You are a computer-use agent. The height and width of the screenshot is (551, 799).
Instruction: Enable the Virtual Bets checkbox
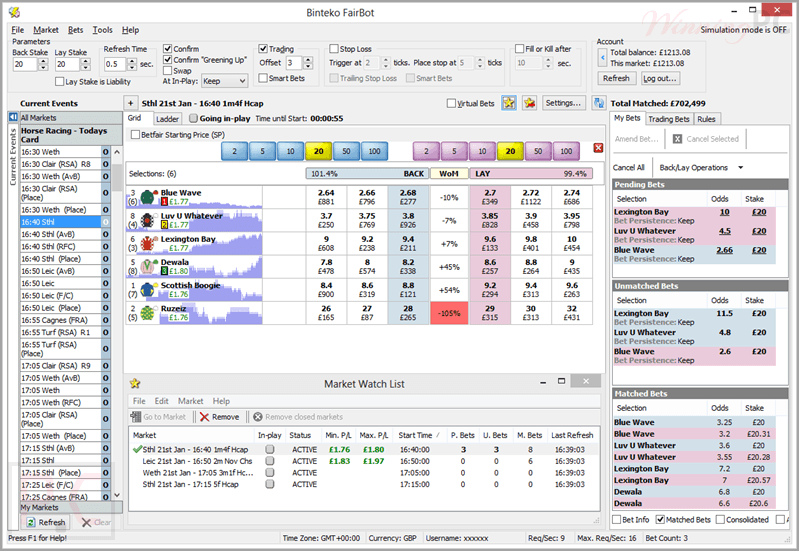click(451, 103)
